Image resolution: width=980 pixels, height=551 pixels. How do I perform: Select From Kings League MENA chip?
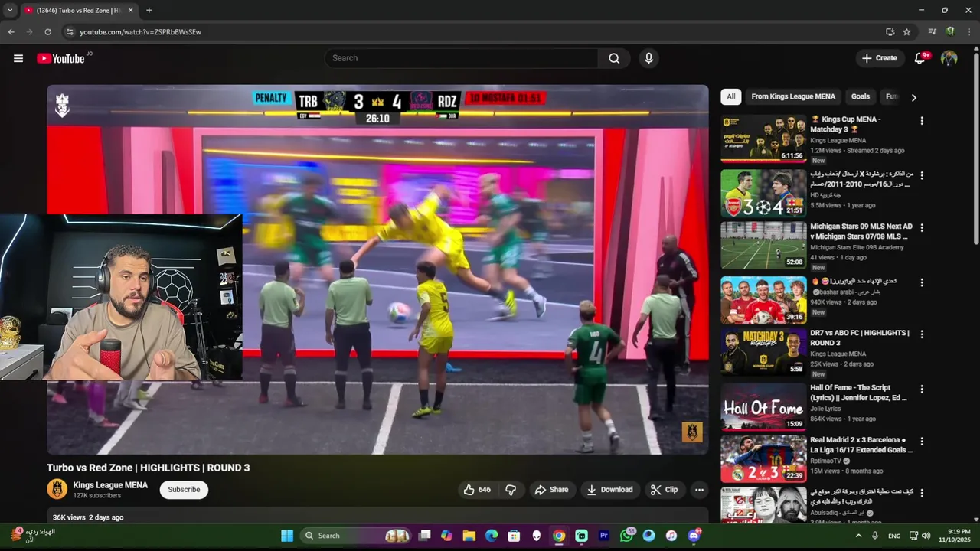(793, 96)
